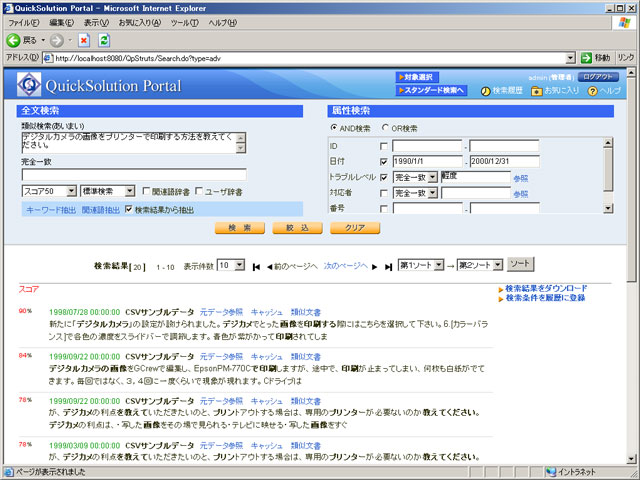Open the スコア50 score dropdown
The width and height of the screenshot is (640, 480).
tap(48, 191)
